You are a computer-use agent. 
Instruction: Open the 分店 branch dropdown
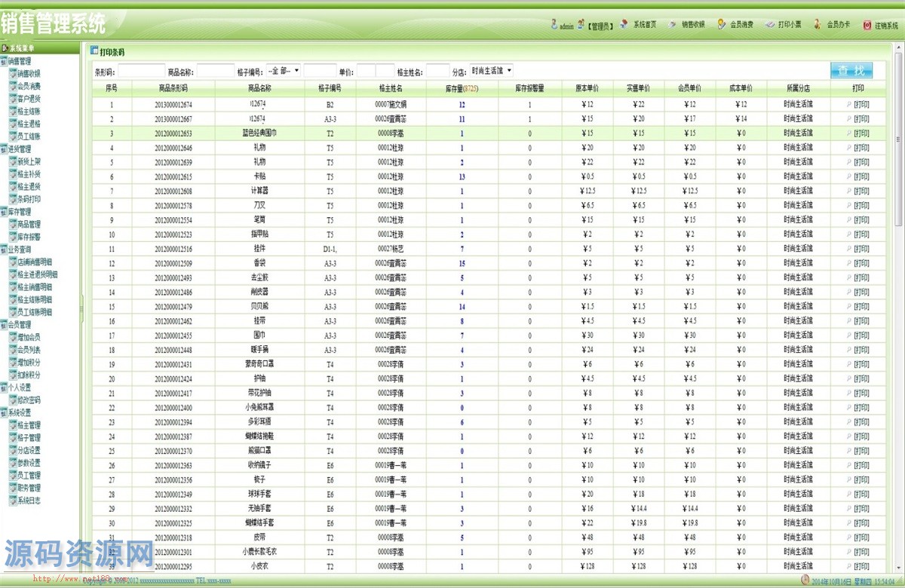[491, 71]
